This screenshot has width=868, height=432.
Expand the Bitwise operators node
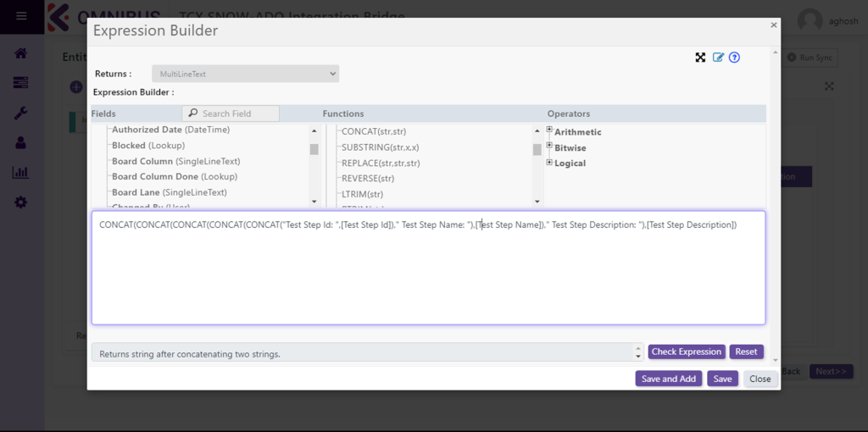coord(550,147)
